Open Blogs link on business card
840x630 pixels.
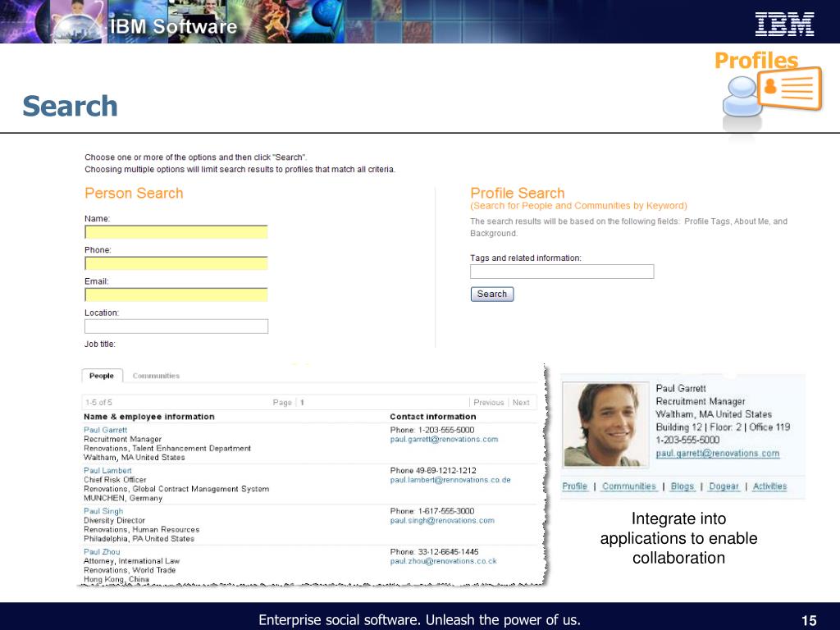[x=682, y=486]
